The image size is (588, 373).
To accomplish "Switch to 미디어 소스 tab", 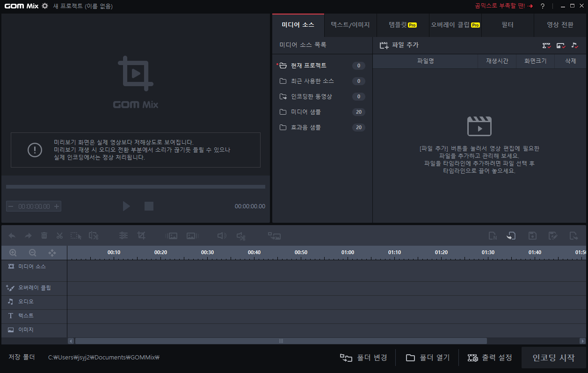I will click(298, 25).
